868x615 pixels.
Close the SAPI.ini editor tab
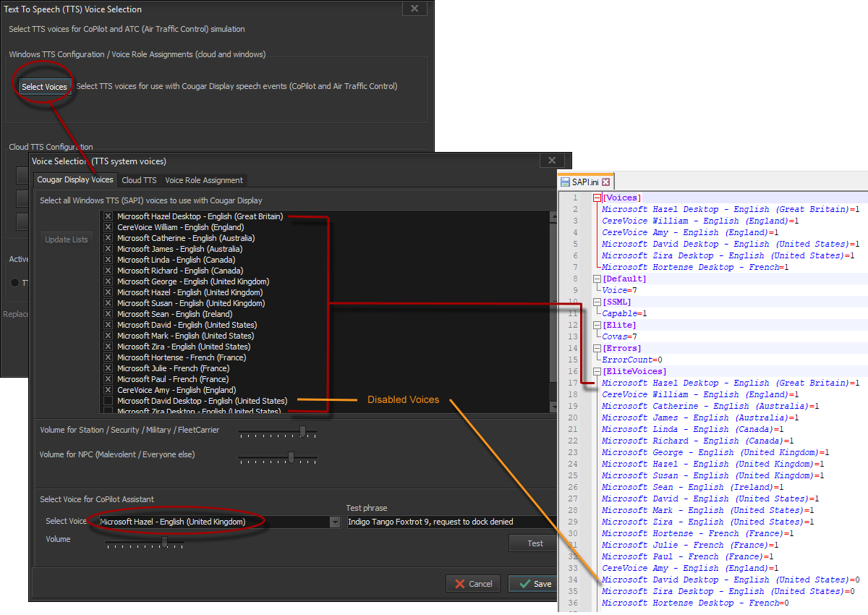[606, 182]
